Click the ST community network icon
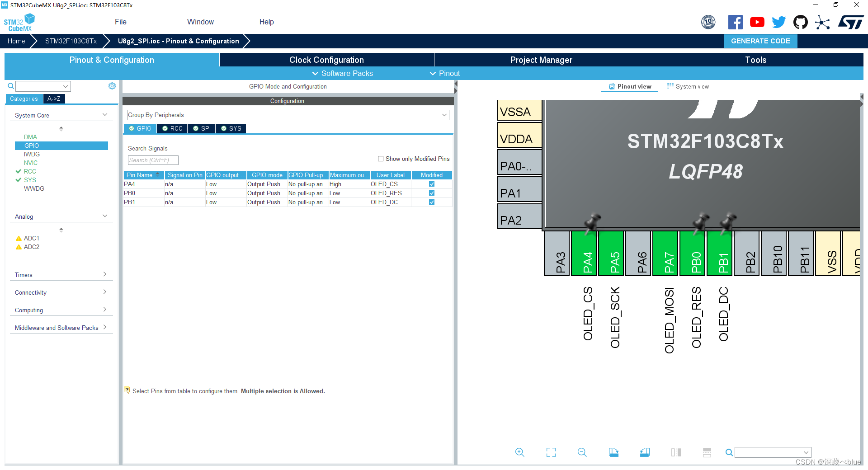The image size is (868, 470). tap(822, 22)
